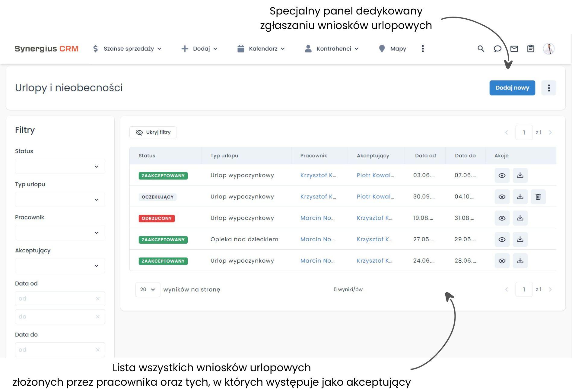Open the Kalendarz menu
This screenshot has width=572, height=392.
click(261, 49)
